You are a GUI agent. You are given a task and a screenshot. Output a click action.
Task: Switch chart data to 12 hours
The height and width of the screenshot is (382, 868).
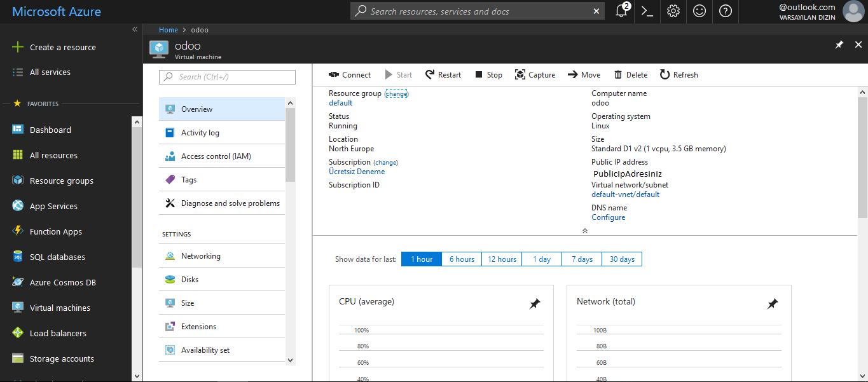click(502, 259)
